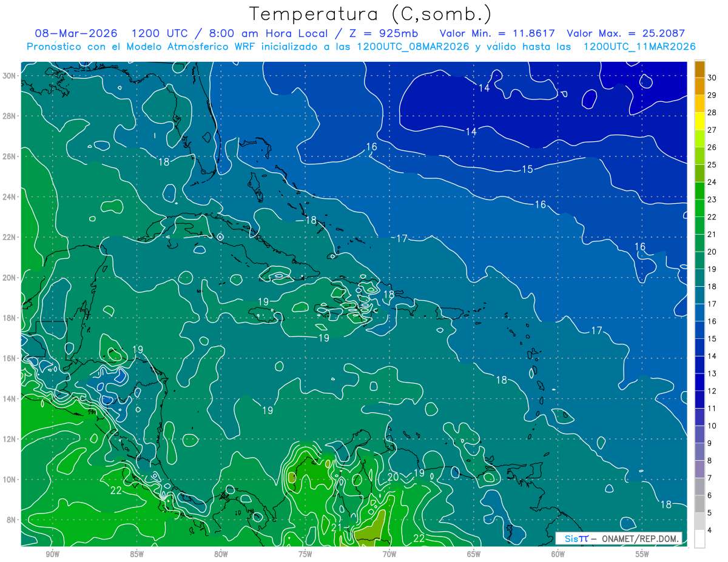728x562 pixels.
Task: Select the date text '08-Mar-2026'
Action: 76,33
